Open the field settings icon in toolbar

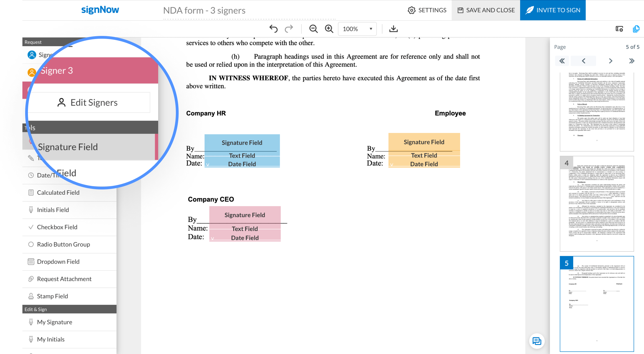point(619,29)
